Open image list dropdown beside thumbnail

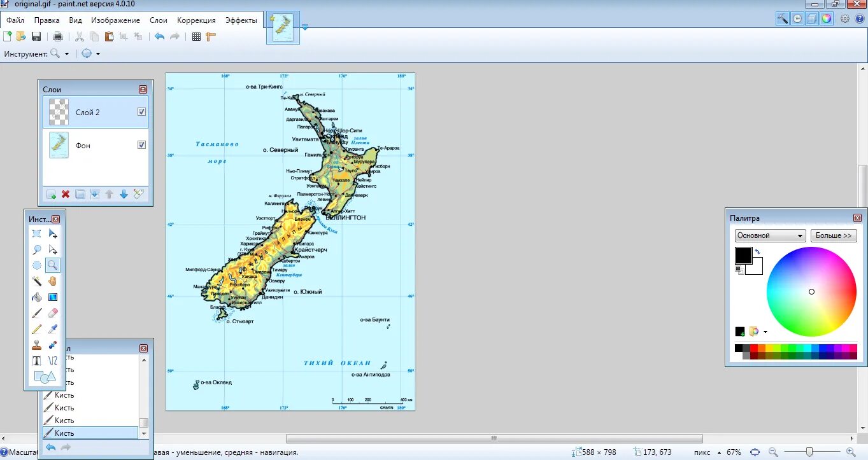tap(305, 27)
